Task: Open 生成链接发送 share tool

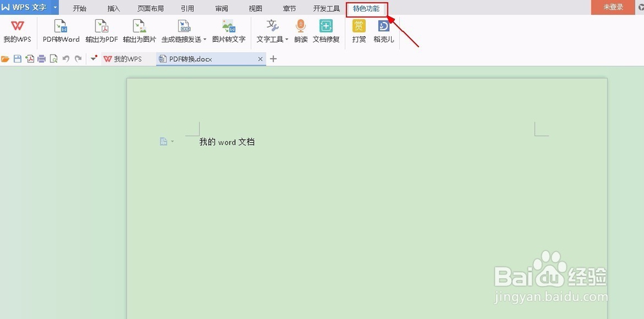Action: 184,31
